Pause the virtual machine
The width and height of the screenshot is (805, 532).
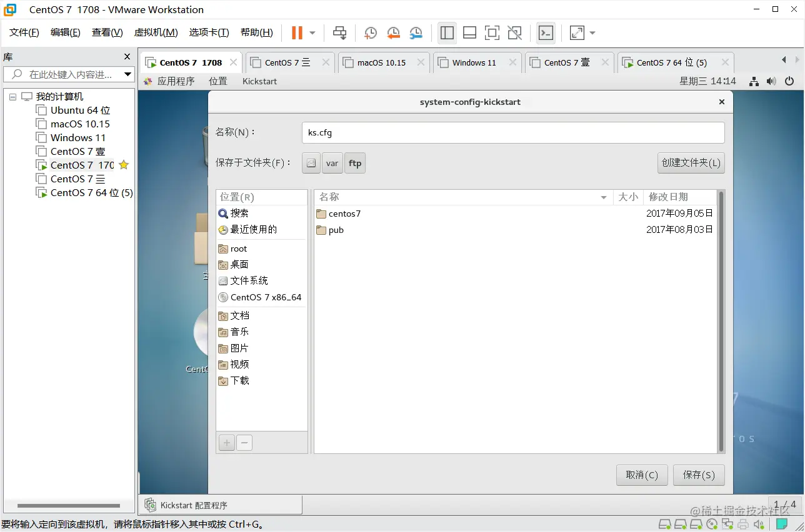pos(297,32)
